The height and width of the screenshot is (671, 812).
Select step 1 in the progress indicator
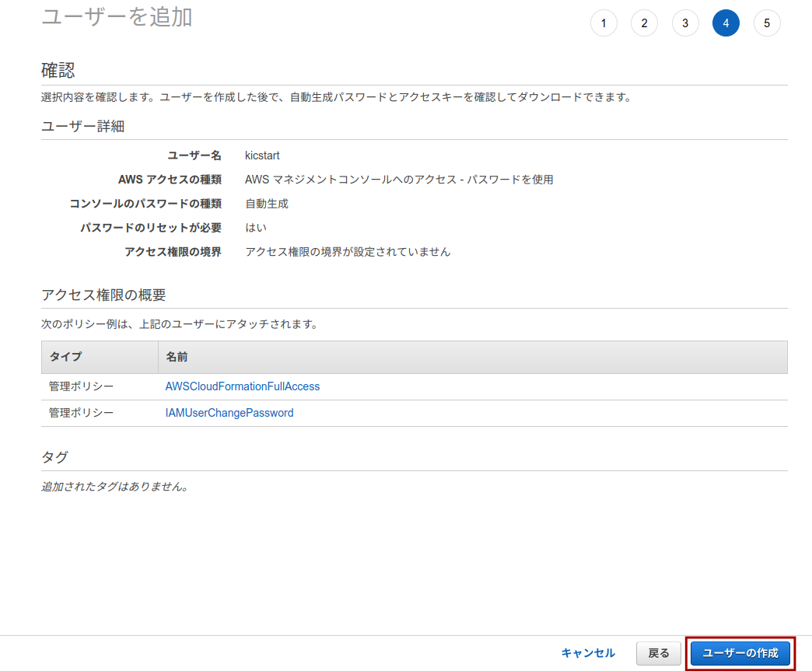[x=604, y=23]
